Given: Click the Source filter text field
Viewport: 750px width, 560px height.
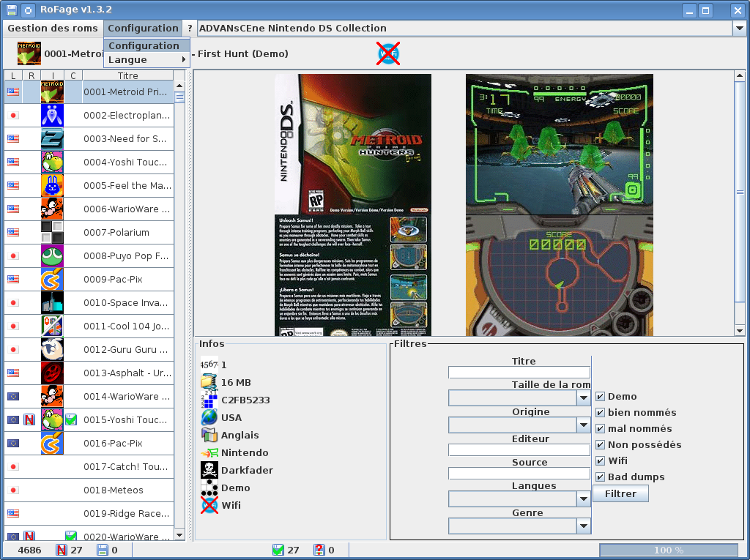Looking at the screenshot, I should coord(519,474).
